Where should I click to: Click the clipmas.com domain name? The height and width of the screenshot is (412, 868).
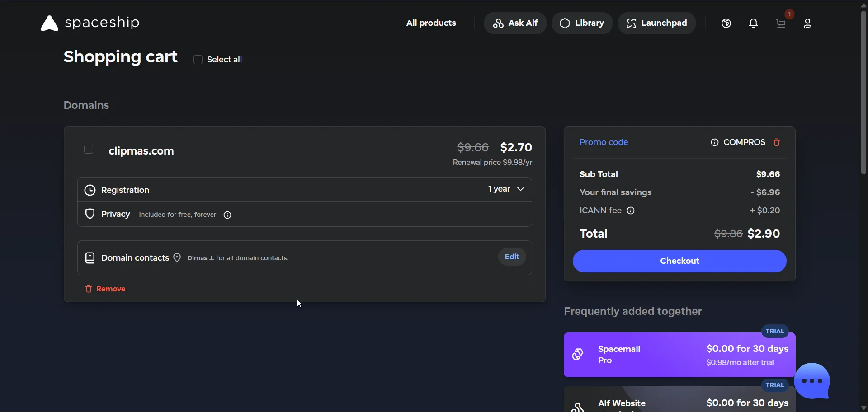tap(141, 151)
